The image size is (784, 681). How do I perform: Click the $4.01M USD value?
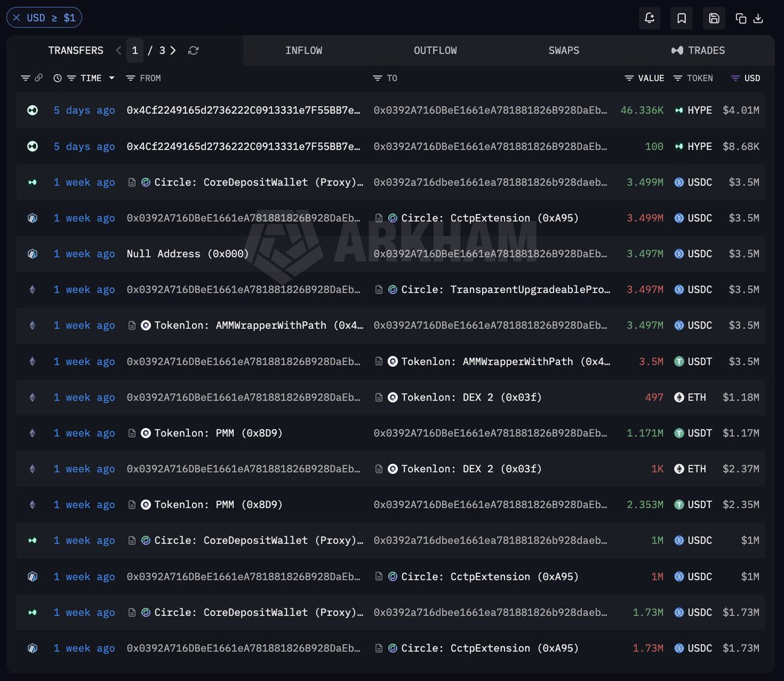click(x=741, y=110)
